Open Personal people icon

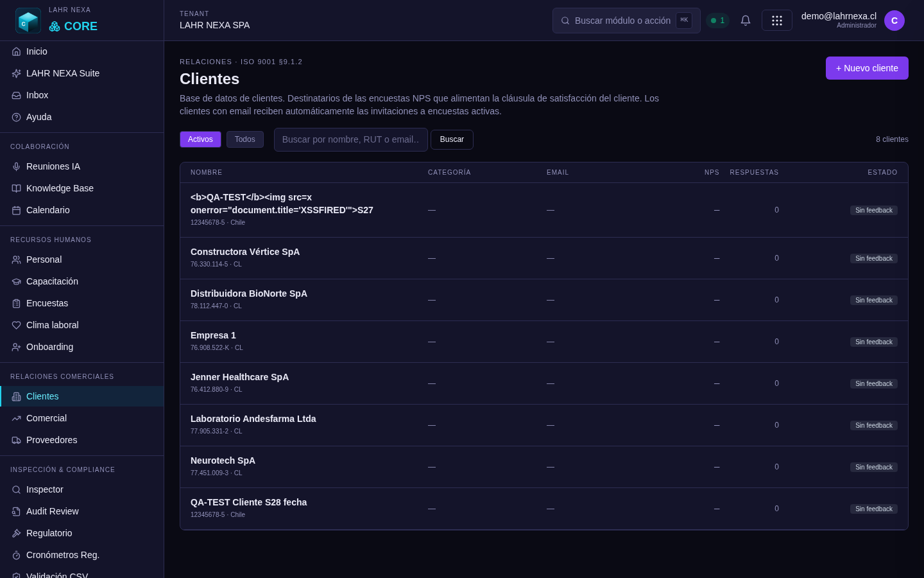[17, 259]
